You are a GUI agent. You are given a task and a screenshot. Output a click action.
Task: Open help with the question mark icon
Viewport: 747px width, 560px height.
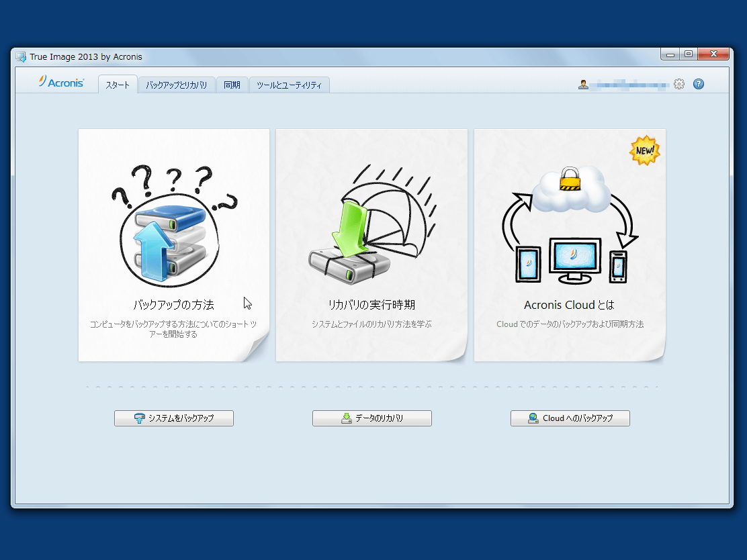pos(699,85)
